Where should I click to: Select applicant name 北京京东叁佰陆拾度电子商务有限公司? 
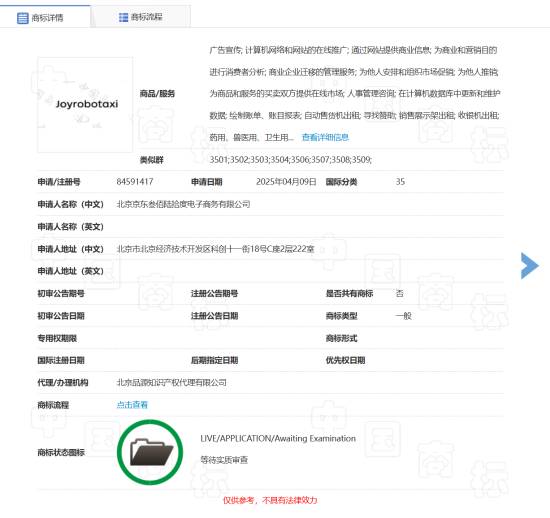click(x=183, y=204)
